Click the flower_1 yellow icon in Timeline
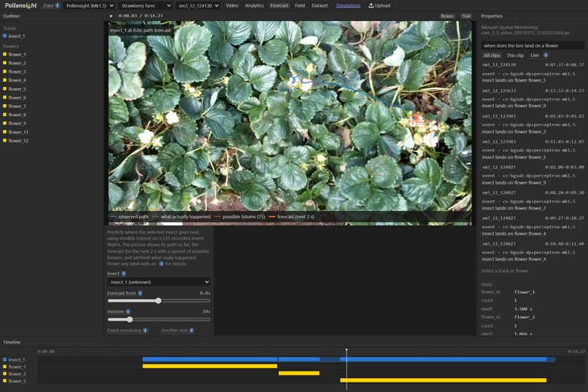Image resolution: width=588 pixels, height=392 pixels. [5, 366]
